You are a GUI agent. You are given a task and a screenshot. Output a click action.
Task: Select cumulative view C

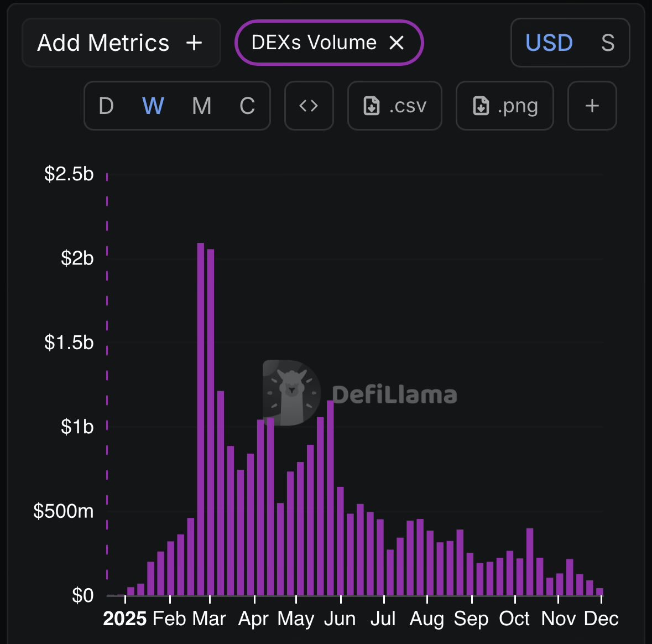pyautogui.click(x=247, y=106)
